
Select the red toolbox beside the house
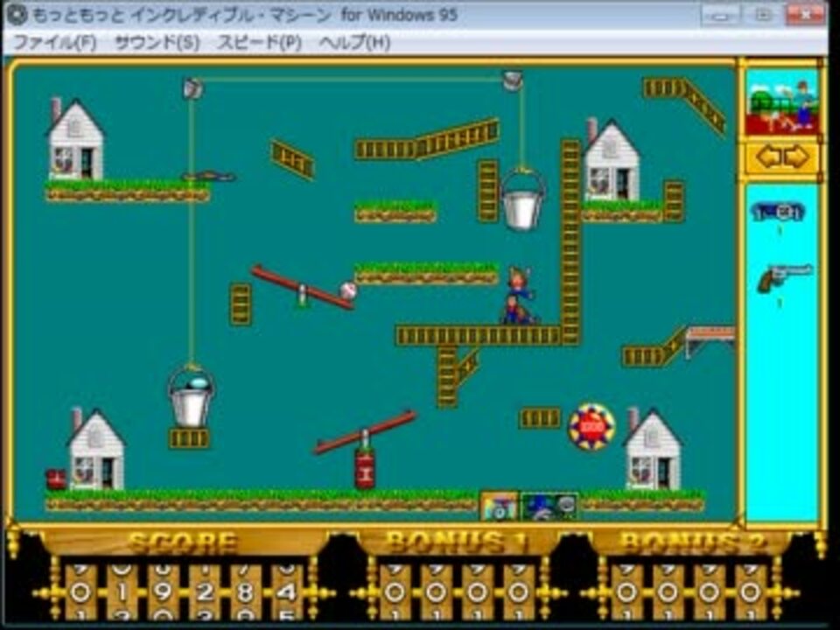click(x=56, y=479)
